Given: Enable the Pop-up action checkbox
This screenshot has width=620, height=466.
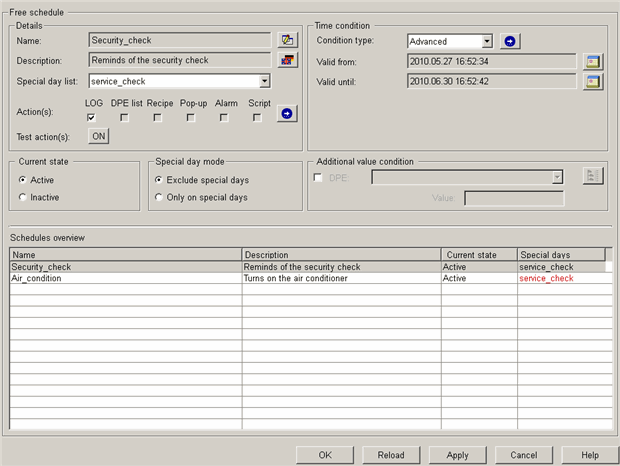Looking at the screenshot, I should (191, 117).
